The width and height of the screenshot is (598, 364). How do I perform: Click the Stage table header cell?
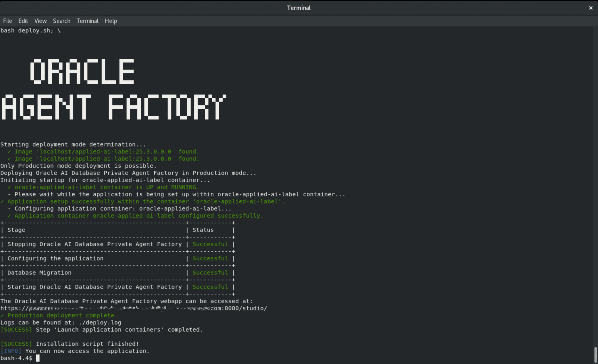(x=16, y=230)
